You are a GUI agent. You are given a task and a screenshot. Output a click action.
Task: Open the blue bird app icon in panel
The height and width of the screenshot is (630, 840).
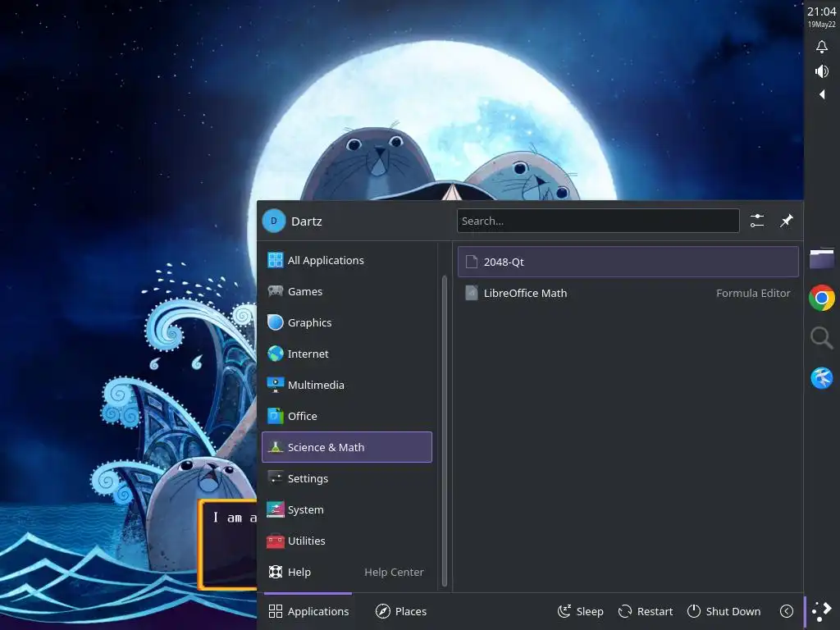pyautogui.click(x=822, y=377)
